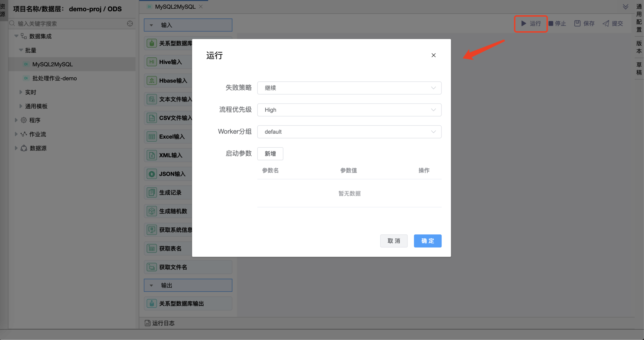Open the 版本 side panel tab
This screenshot has width=644, height=340.
[x=639, y=47]
